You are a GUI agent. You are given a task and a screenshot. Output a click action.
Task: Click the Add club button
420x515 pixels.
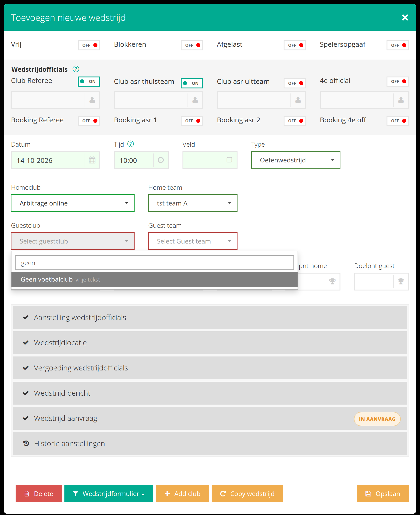(x=183, y=493)
